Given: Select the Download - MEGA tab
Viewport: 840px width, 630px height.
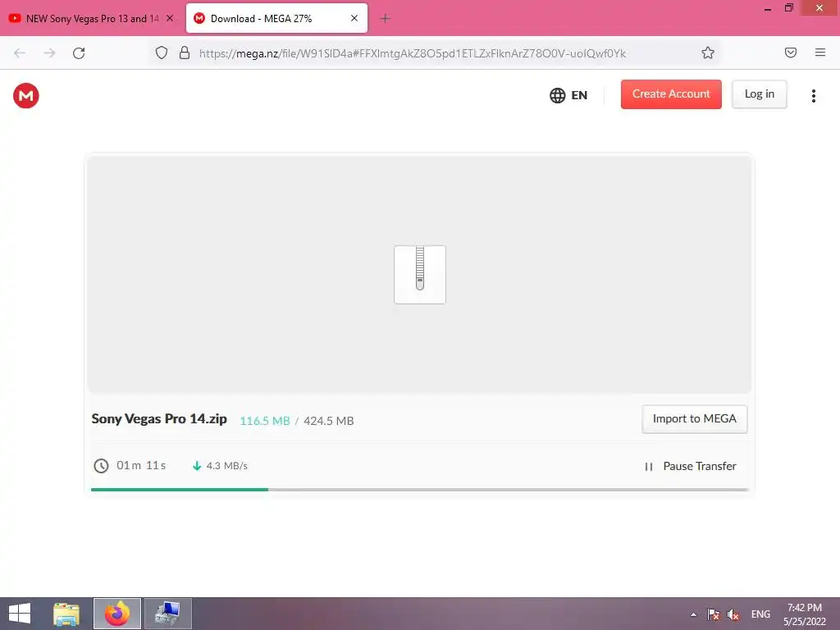Looking at the screenshot, I should [x=276, y=18].
